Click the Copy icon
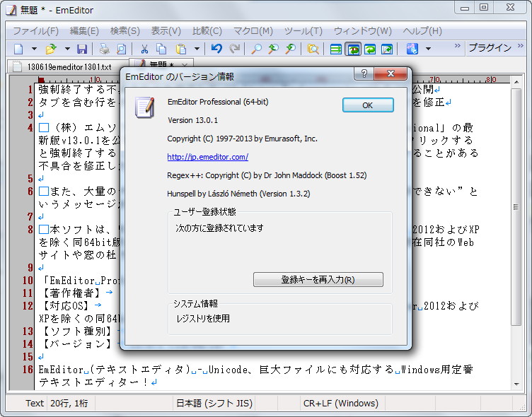532x417 pixels. 161,49
